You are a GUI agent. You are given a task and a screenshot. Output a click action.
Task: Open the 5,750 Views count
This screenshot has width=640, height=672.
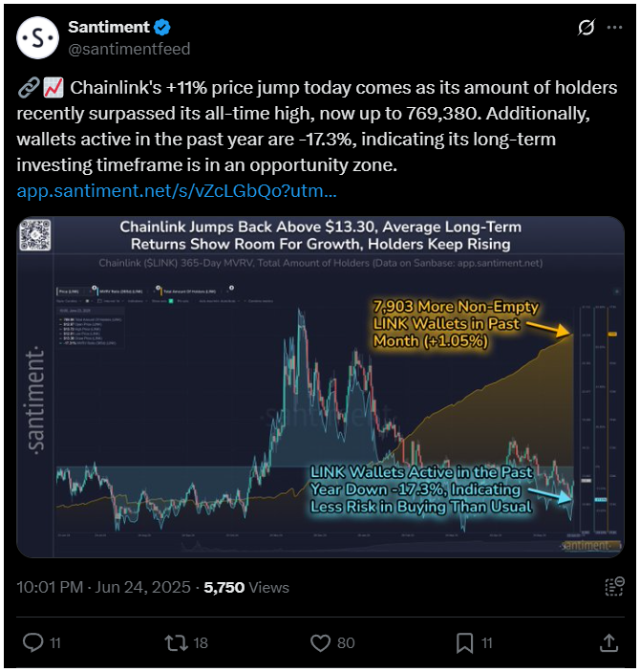pos(246,587)
